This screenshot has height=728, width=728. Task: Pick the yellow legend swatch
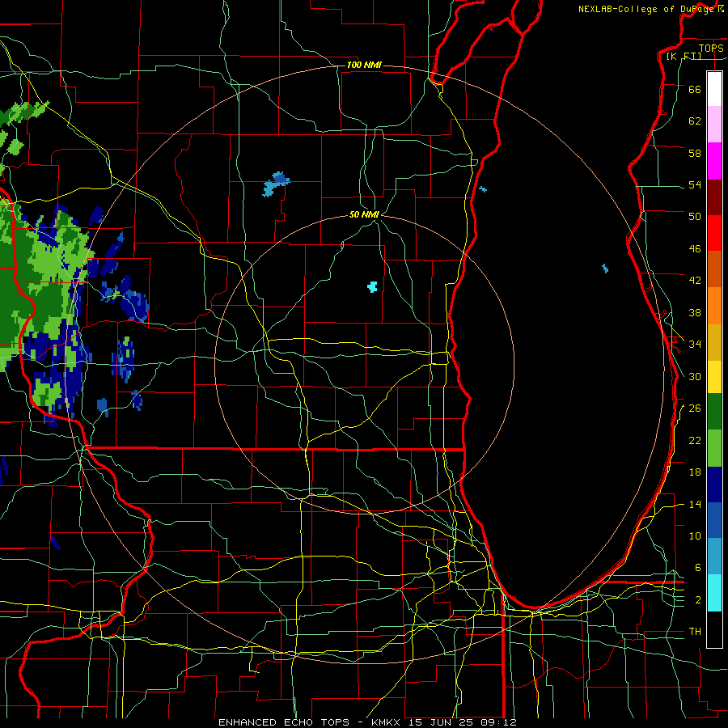tap(714, 376)
